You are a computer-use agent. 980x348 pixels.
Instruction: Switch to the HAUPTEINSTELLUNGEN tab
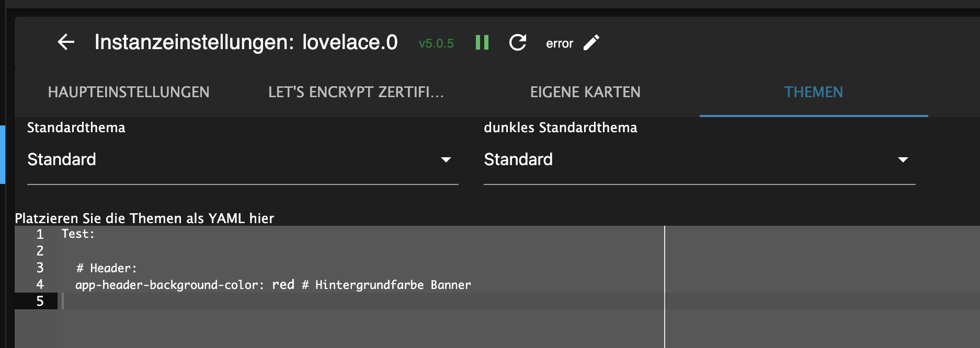click(129, 92)
